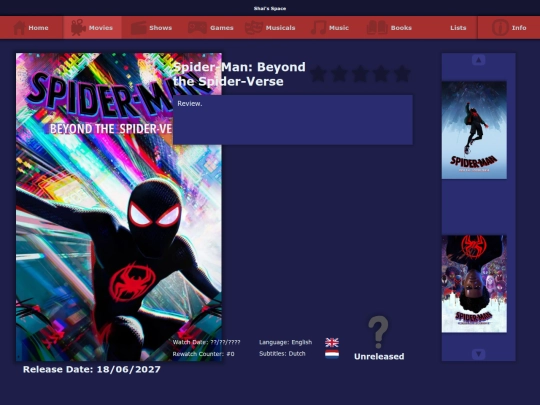Click the Language: English label
Viewport: 540px width, 405px height.
click(x=285, y=342)
